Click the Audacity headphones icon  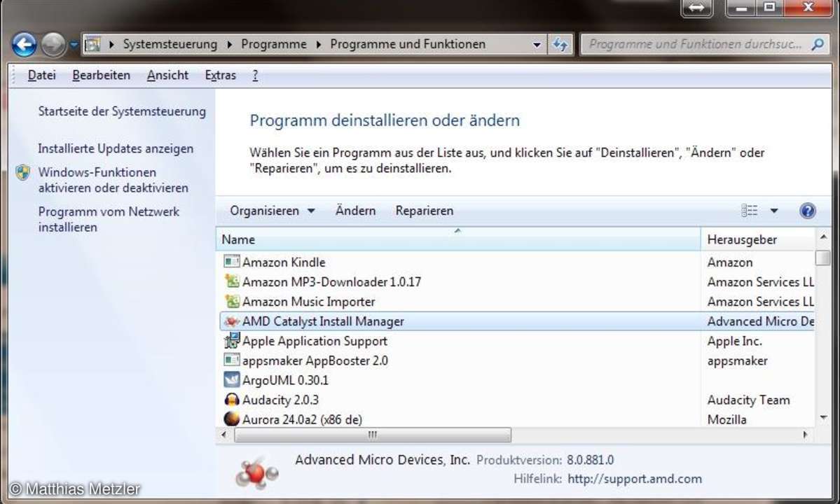pyautogui.click(x=231, y=400)
